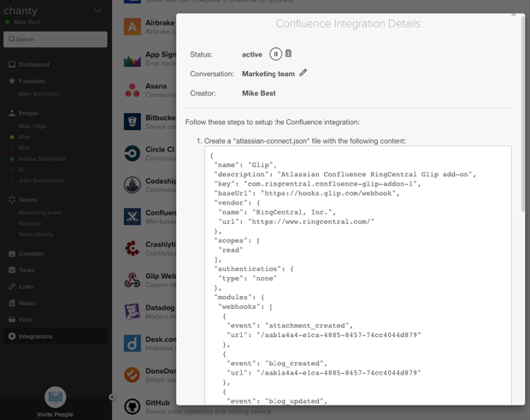Delete the integration with trash icon
This screenshot has height=420, width=530.
coord(288,53)
